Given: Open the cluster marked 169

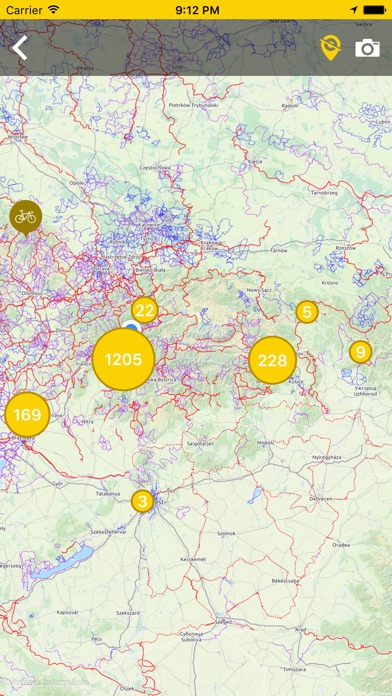Looking at the screenshot, I should tap(27, 415).
